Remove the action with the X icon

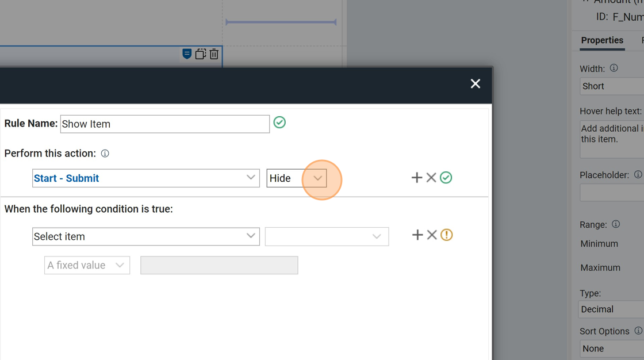click(431, 178)
